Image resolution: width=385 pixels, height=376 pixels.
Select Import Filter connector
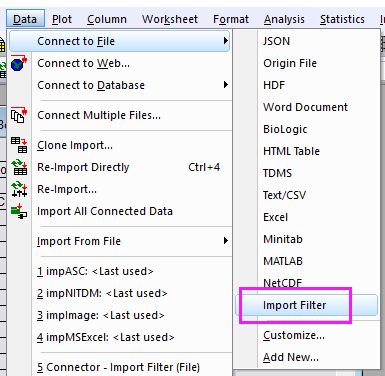coord(306,305)
